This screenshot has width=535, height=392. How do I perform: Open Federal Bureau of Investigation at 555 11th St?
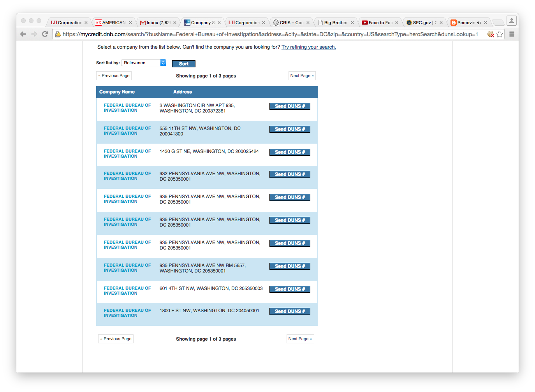tap(127, 131)
